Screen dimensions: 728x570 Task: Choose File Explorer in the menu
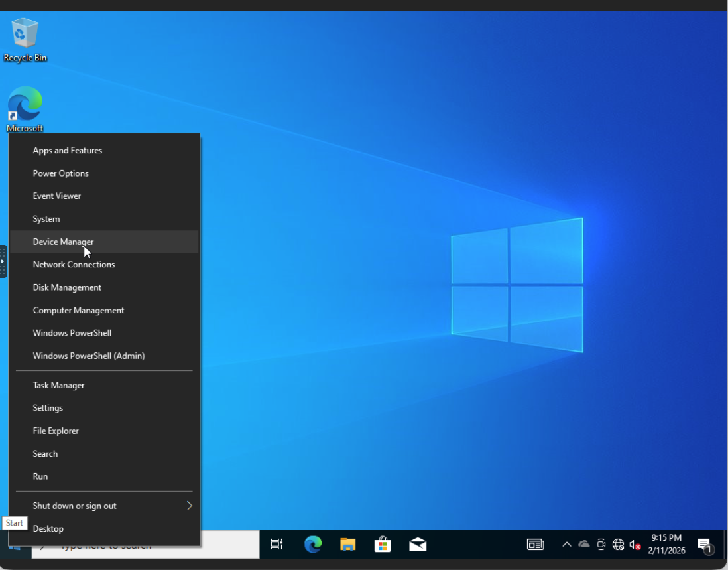[x=104, y=431]
